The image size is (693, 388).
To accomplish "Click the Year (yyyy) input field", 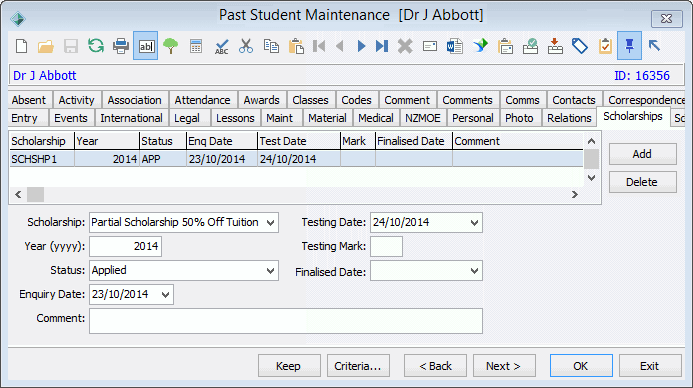I will pyautogui.click(x=126, y=247).
